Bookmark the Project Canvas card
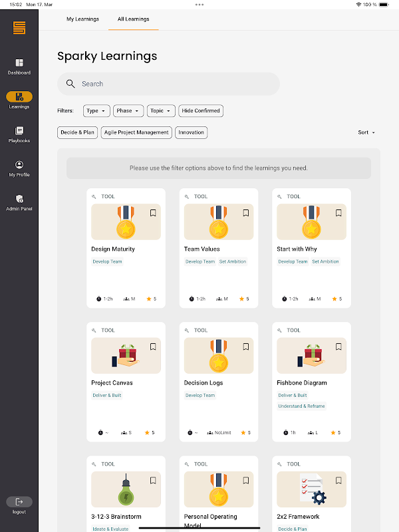Viewport: 399px width, 532px height. click(x=153, y=346)
